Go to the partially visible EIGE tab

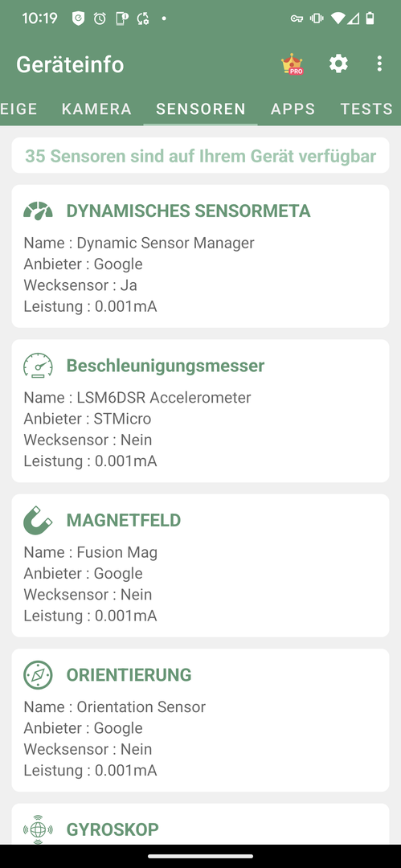pyautogui.click(x=20, y=109)
